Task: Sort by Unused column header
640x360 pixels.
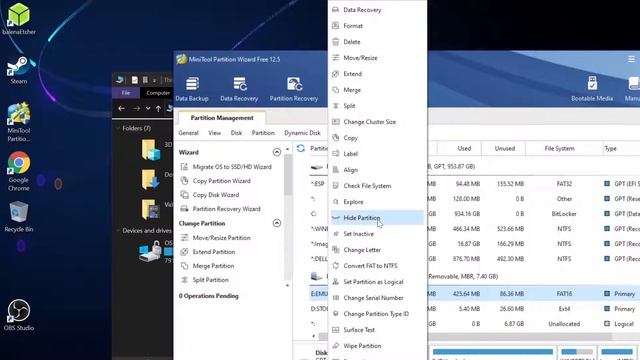Action: (x=504, y=148)
